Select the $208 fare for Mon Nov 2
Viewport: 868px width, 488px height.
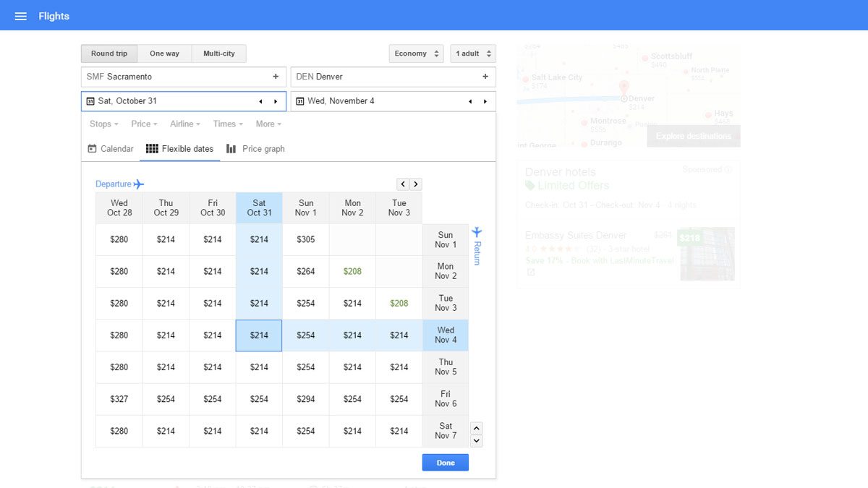coord(352,272)
